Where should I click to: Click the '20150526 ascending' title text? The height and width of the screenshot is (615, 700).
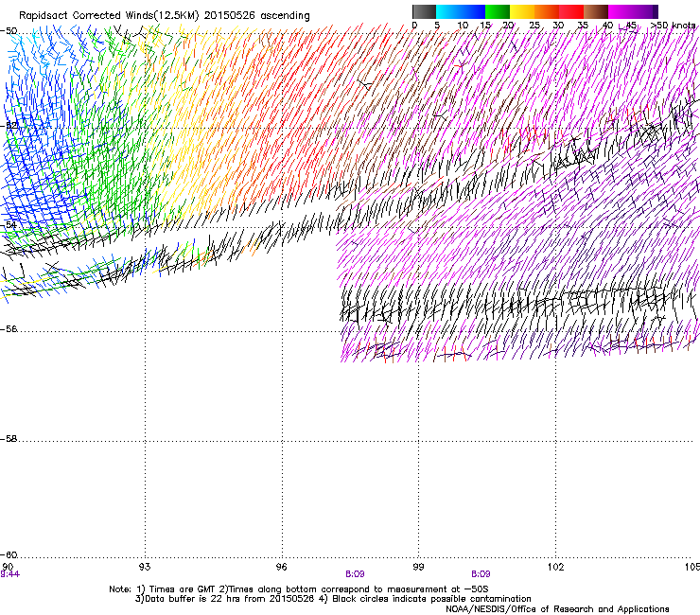tap(256, 16)
